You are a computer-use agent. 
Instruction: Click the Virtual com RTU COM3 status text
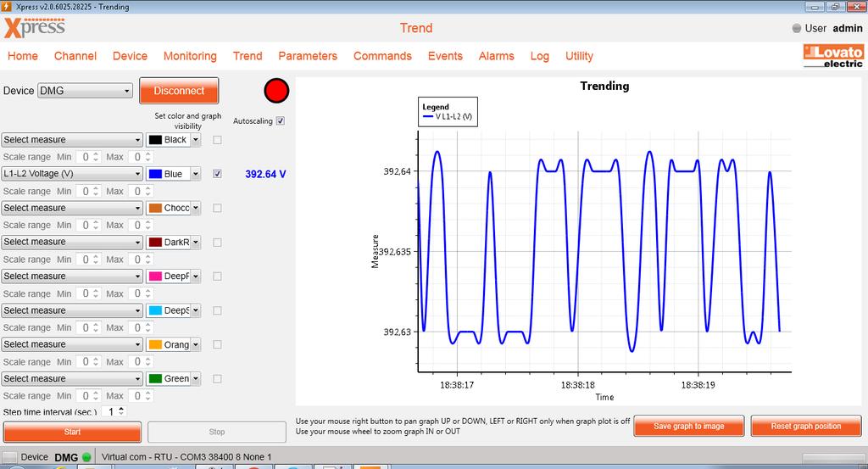point(186,457)
